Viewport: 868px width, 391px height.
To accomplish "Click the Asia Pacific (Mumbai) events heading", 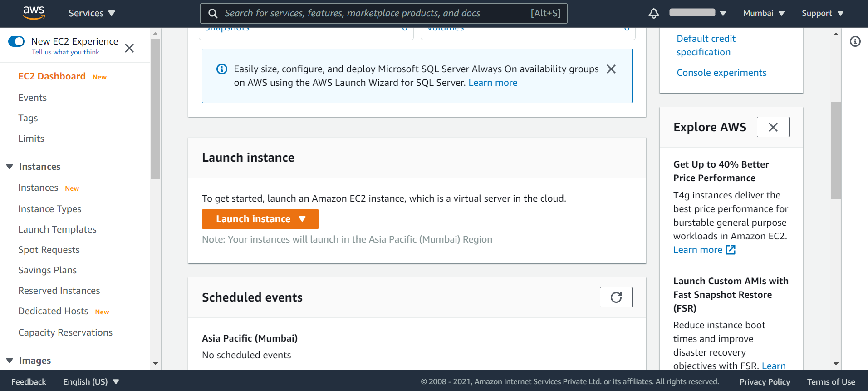I will 250,338.
